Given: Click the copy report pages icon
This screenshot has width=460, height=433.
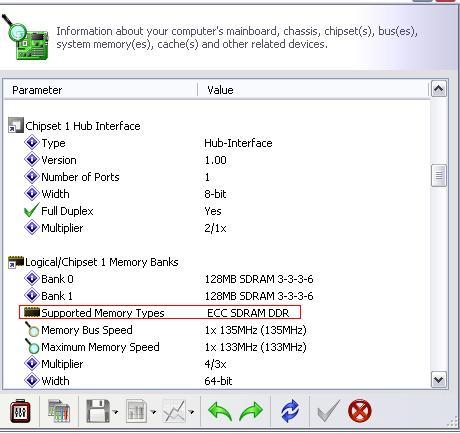Looking at the screenshot, I should click(59, 411).
